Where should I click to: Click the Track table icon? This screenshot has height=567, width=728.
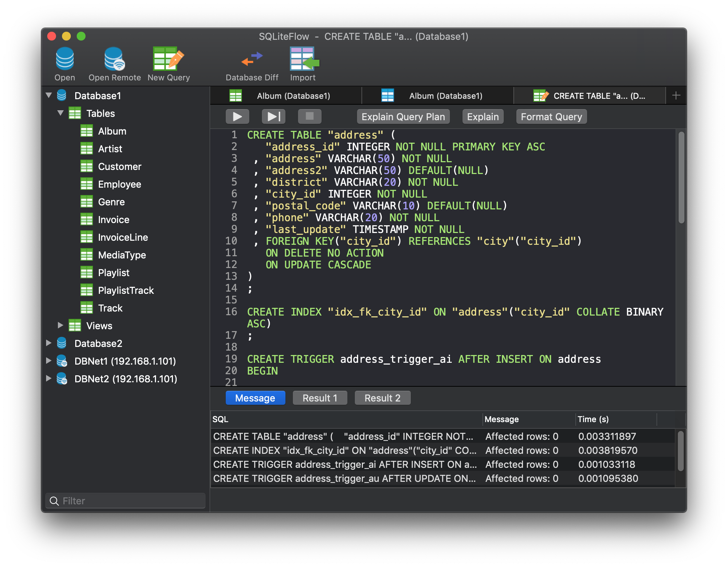pos(87,308)
